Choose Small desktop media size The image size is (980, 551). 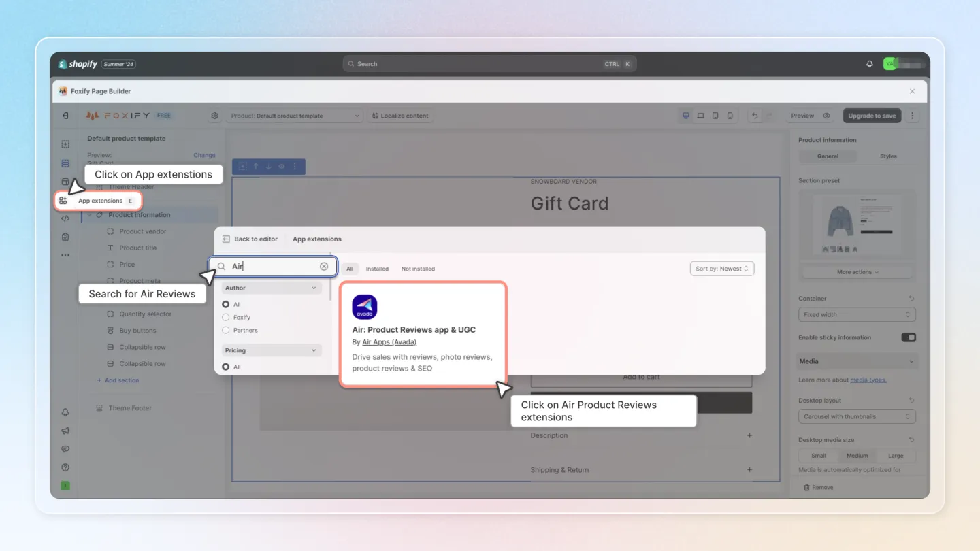[819, 456]
